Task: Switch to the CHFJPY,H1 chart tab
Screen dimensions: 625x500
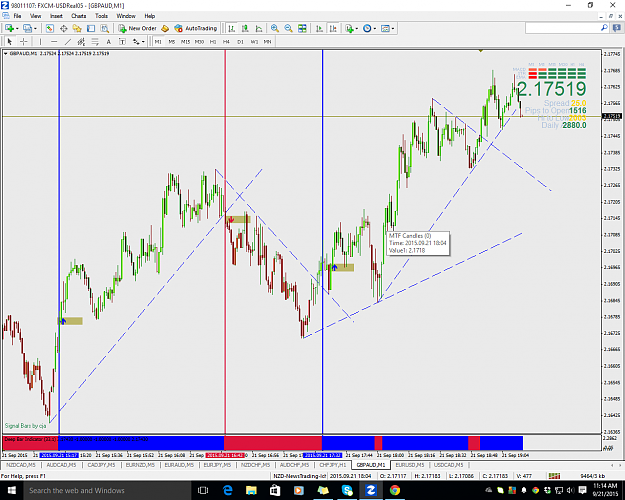Action: [332, 465]
